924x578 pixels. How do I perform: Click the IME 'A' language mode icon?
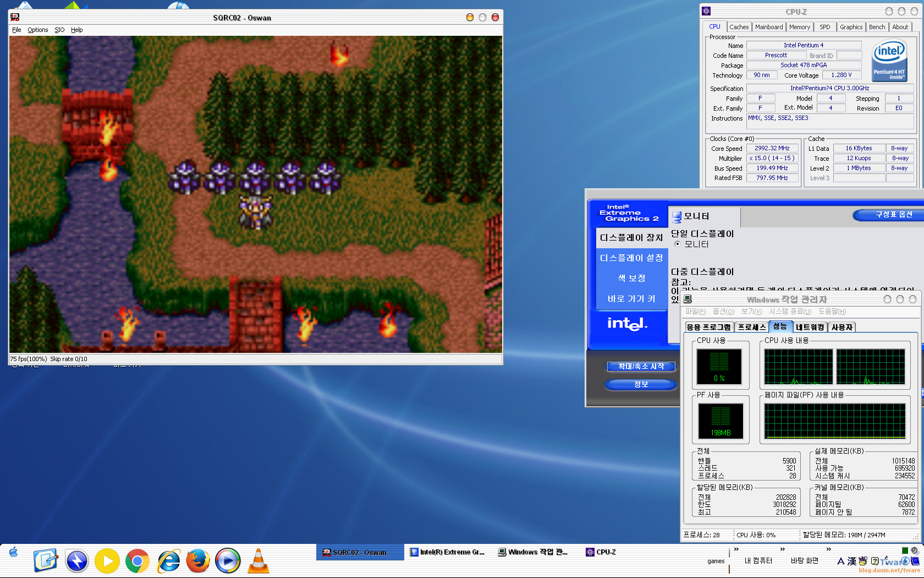(x=840, y=561)
